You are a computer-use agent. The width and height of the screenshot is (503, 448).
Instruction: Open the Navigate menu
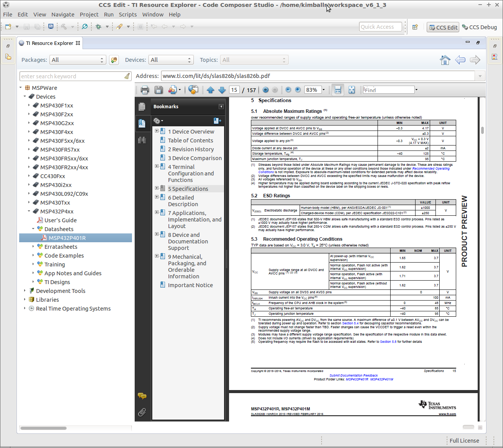point(63,15)
